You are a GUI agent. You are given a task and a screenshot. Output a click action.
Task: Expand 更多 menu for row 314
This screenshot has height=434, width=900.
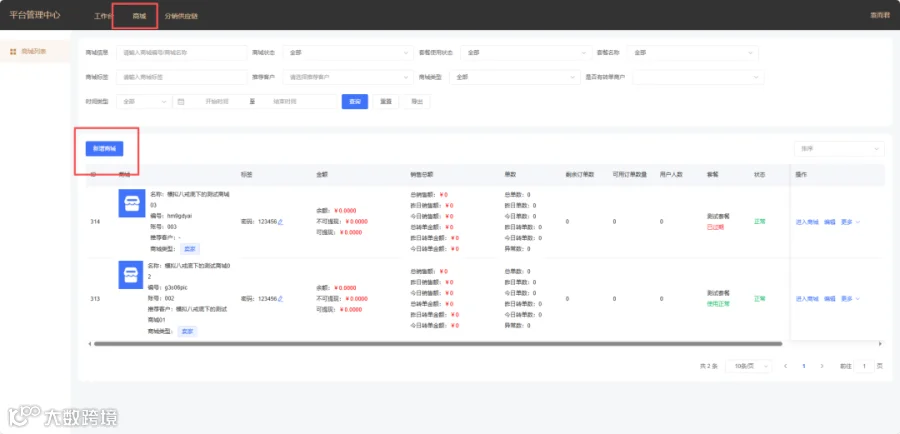coord(850,222)
